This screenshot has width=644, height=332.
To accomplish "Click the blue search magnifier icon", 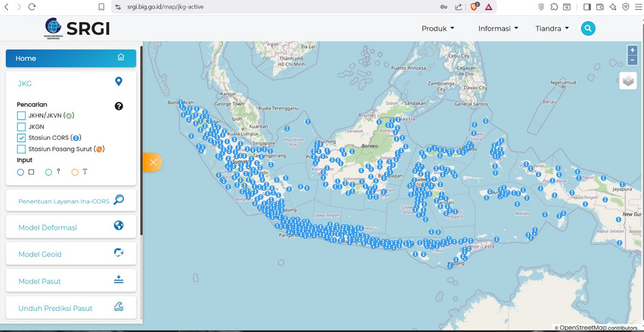I will click(x=588, y=28).
